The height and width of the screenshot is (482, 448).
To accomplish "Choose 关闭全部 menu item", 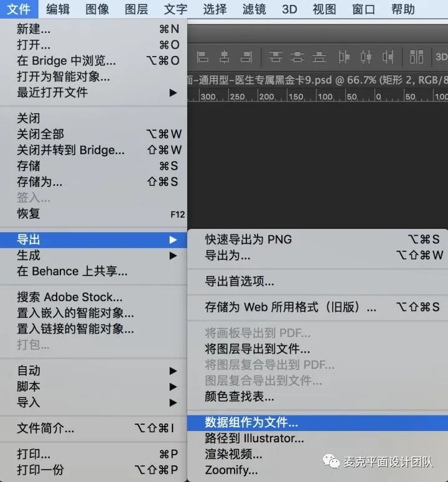I will (x=93, y=134).
